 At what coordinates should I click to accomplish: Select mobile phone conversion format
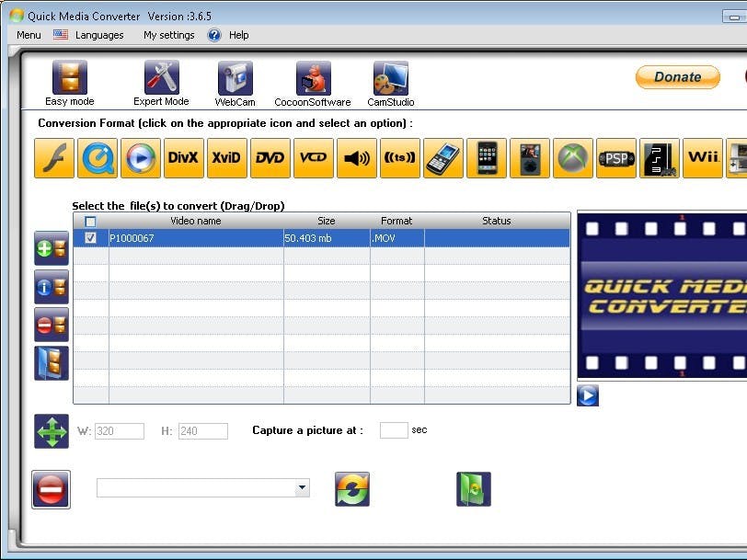[443, 158]
